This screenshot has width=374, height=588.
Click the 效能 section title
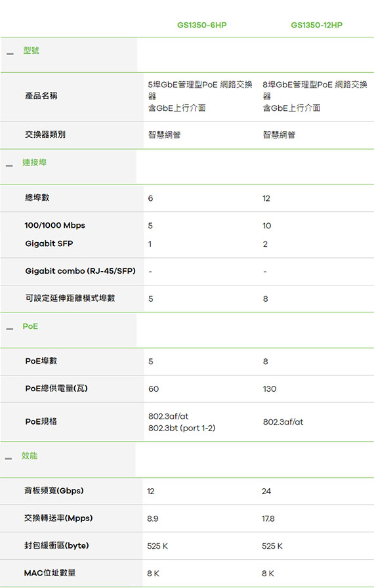30,455
